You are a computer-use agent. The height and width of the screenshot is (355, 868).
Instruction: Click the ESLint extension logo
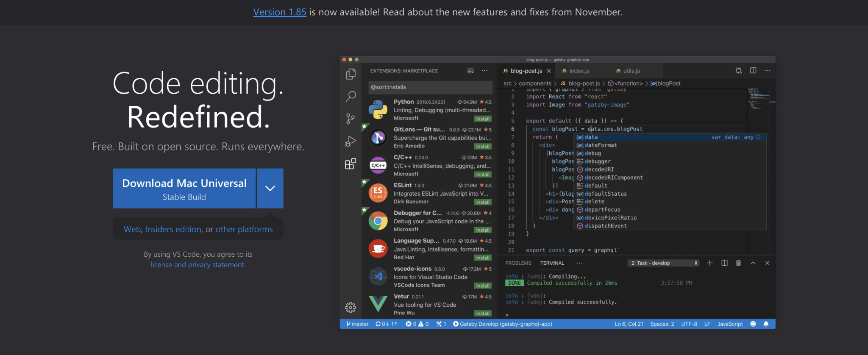pyautogui.click(x=378, y=193)
